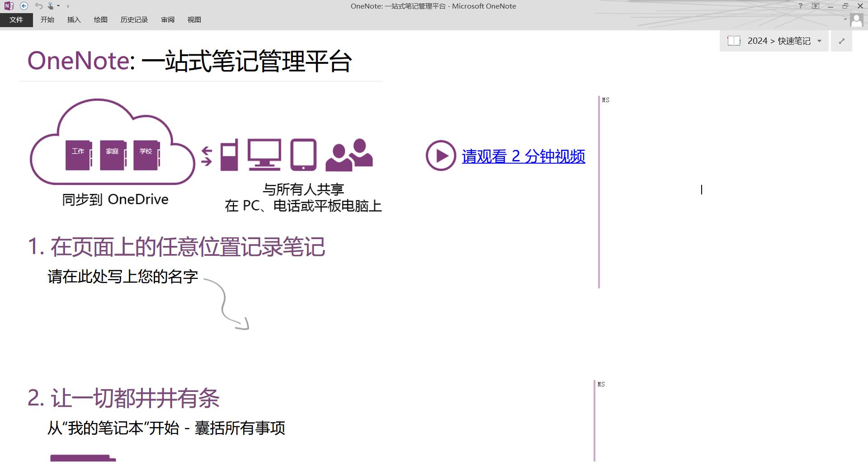Image resolution: width=868 pixels, height=471 pixels.
Task: Open the 插入 ribbon tab
Action: pyautogui.click(x=74, y=20)
